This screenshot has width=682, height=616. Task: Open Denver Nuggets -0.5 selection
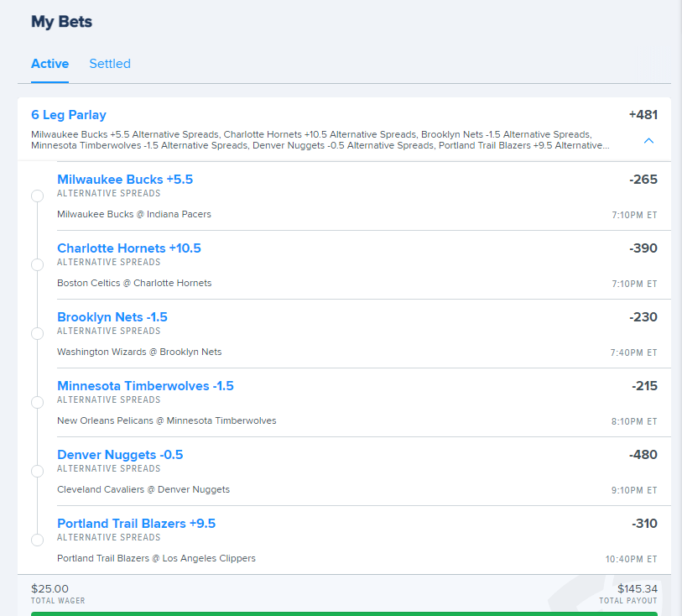pos(120,454)
